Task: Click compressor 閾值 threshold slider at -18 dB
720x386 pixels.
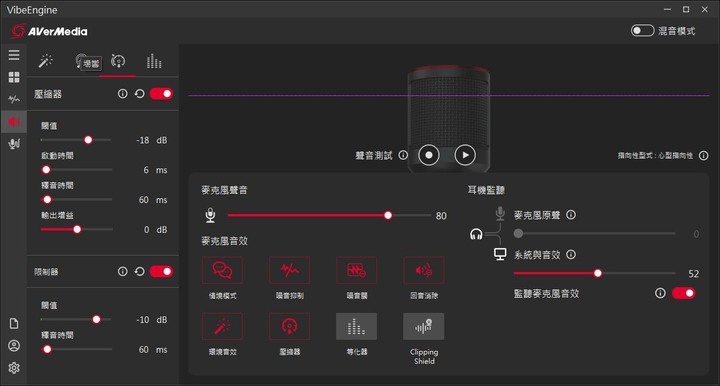Action: click(x=76, y=140)
